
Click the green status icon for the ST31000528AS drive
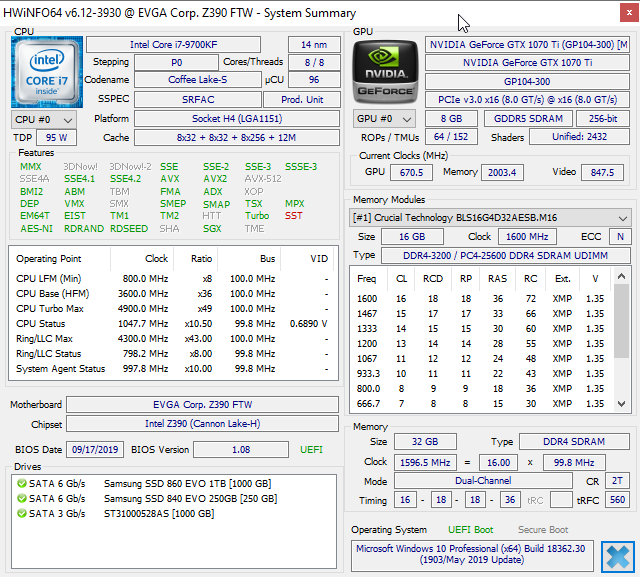pyautogui.click(x=21, y=513)
